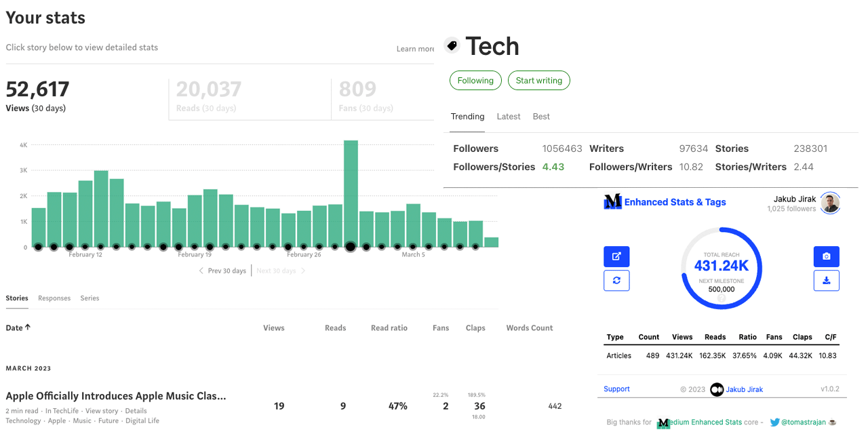Click the refresh stats icon
Viewport: 868px width, 434px height.
[x=616, y=280]
